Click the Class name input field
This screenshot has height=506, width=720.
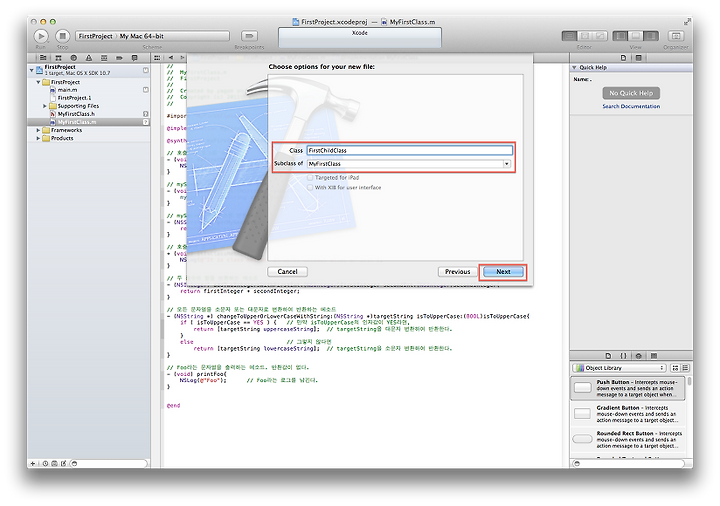[410, 151]
